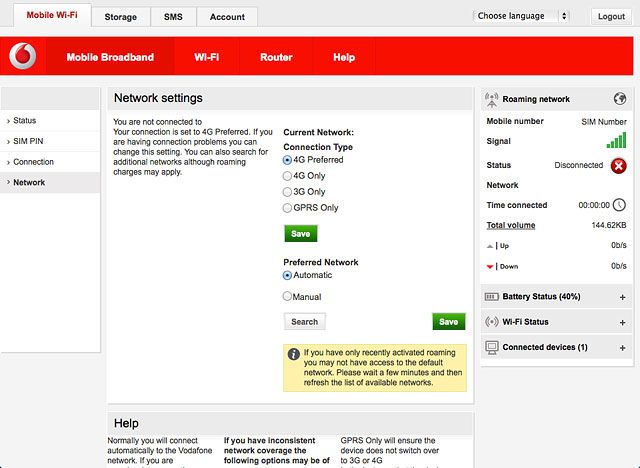Click the red Down arrow traffic icon
The image size is (640, 468).
click(490, 267)
